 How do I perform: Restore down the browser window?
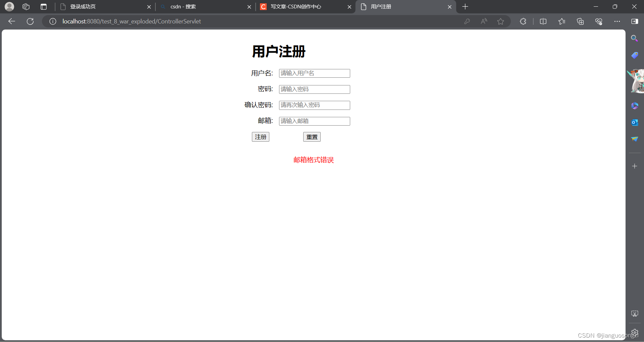tap(615, 7)
